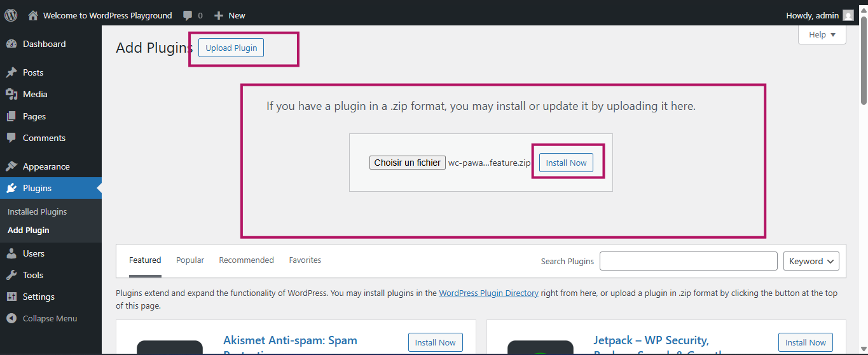Click the Appearance brush icon
Image resolution: width=868 pixels, height=355 pixels.
tap(11, 166)
